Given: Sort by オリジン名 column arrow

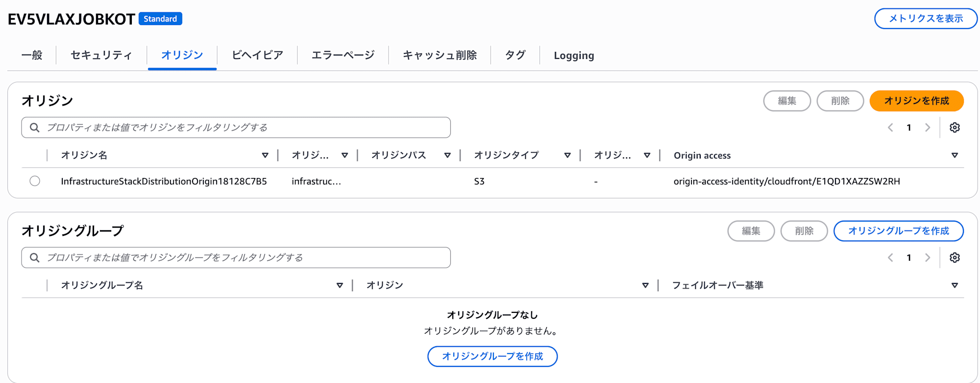Looking at the screenshot, I should tap(265, 155).
